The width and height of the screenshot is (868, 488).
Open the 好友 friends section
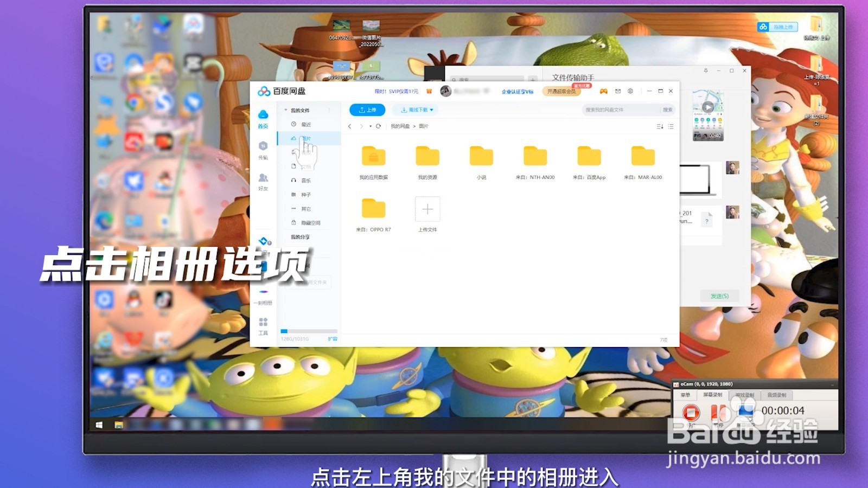click(x=263, y=182)
